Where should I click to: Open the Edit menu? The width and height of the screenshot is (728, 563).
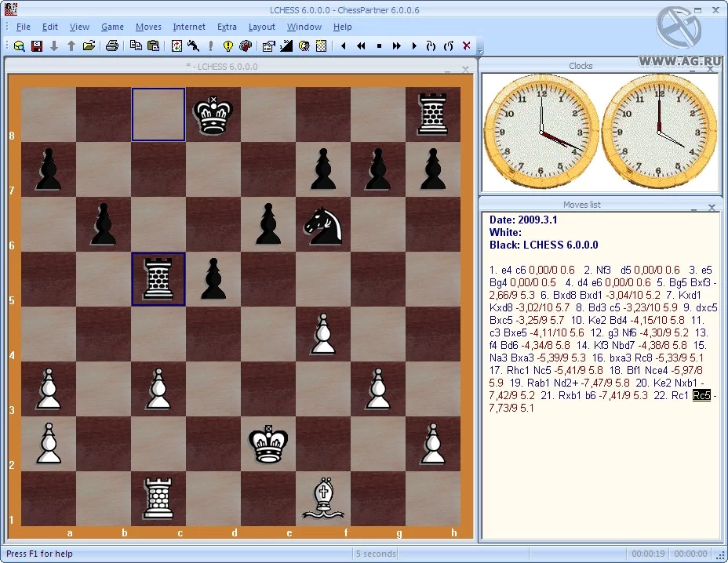tap(49, 27)
